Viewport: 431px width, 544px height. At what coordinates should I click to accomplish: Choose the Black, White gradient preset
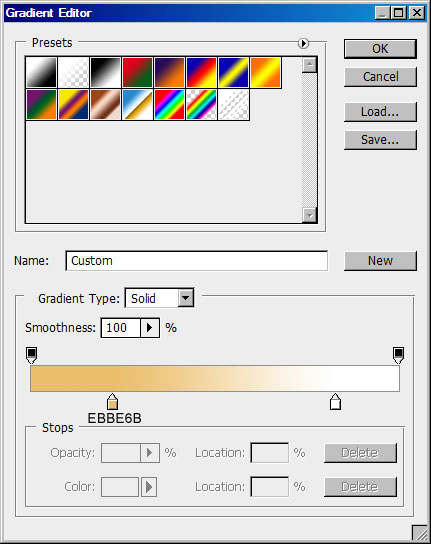coord(105,72)
